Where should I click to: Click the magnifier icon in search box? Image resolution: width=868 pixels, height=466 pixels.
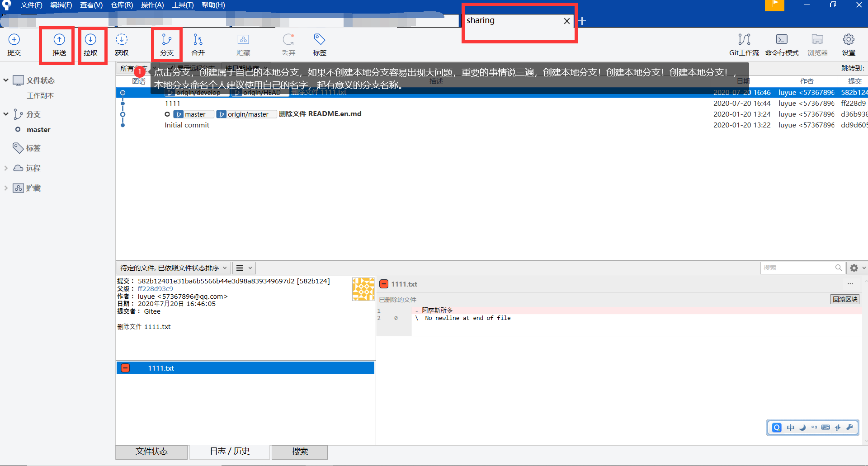(x=838, y=268)
